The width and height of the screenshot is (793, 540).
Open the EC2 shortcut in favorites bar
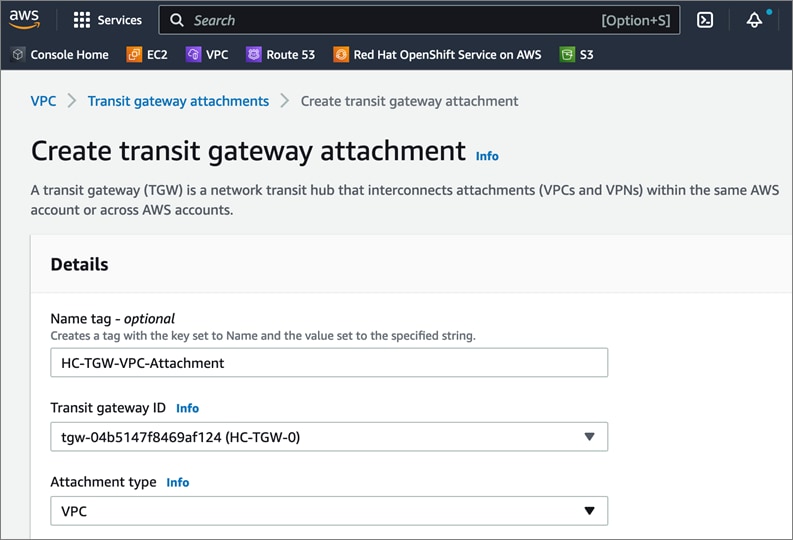point(147,55)
